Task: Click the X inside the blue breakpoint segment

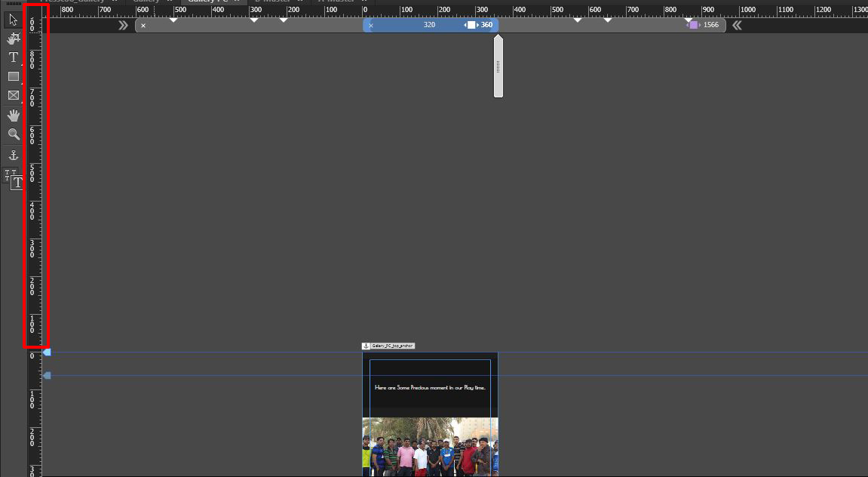Action: pyautogui.click(x=371, y=26)
